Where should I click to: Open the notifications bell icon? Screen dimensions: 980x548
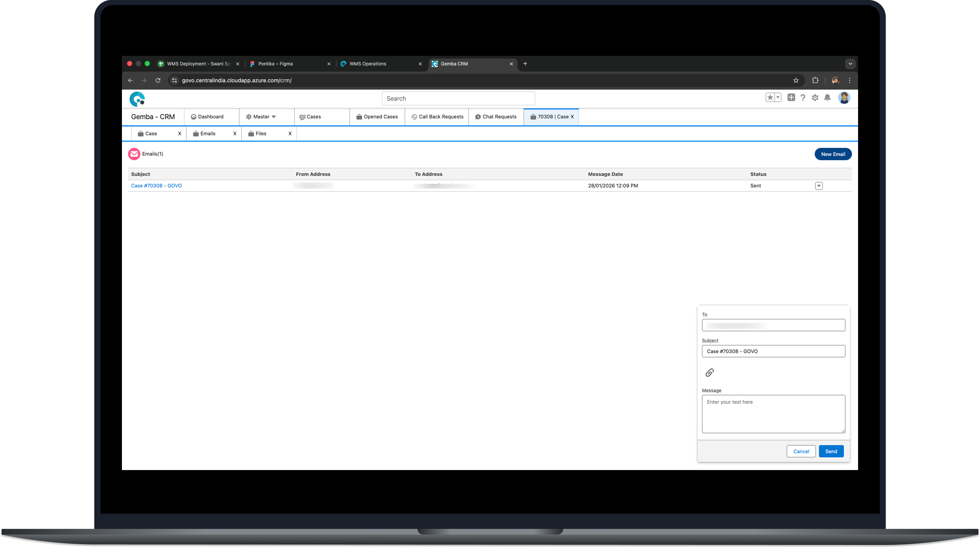pos(827,98)
